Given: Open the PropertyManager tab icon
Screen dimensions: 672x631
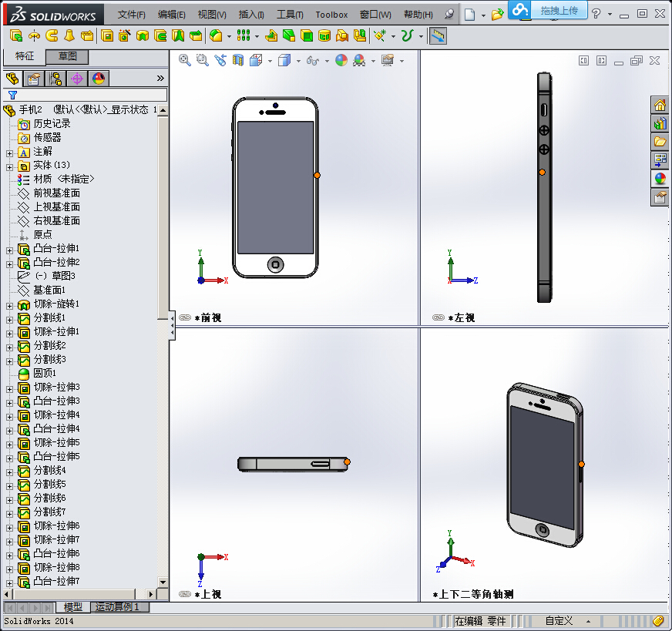Looking at the screenshot, I should tap(33, 79).
